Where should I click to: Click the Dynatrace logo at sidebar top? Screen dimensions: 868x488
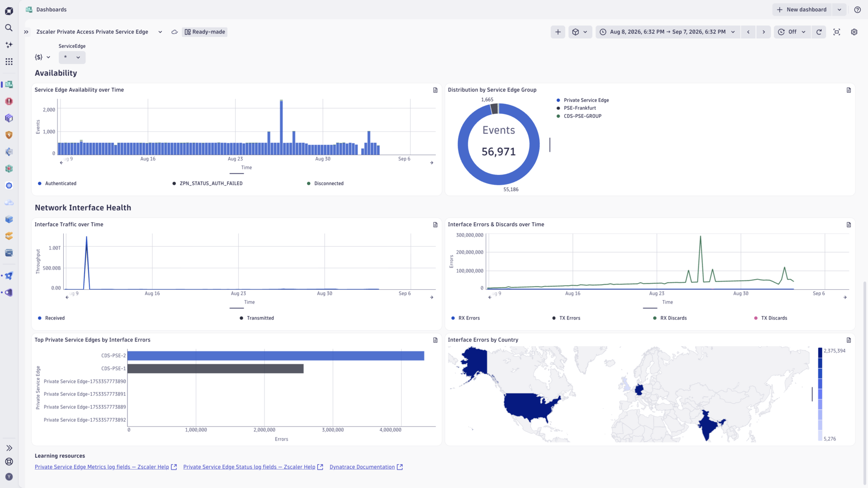click(x=9, y=11)
